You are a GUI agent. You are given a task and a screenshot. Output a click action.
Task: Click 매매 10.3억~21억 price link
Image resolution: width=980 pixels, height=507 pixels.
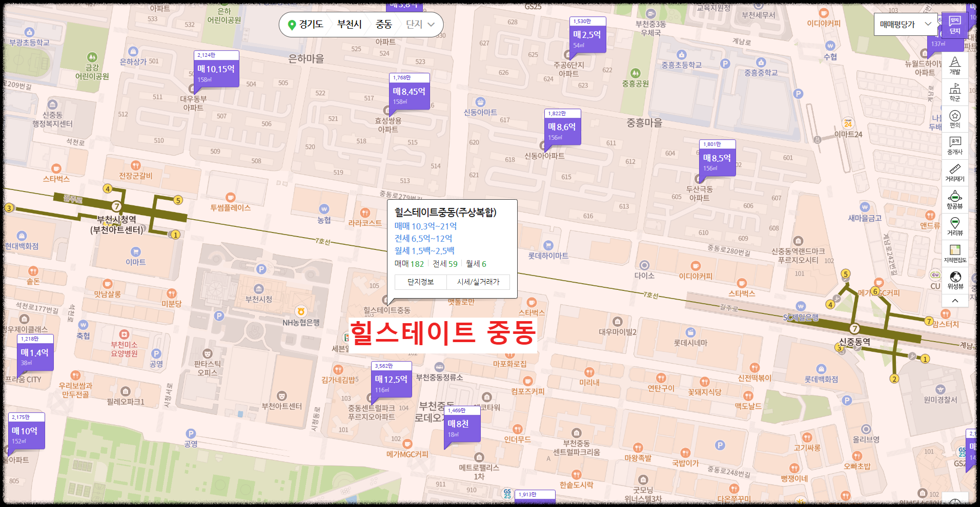[425, 226]
